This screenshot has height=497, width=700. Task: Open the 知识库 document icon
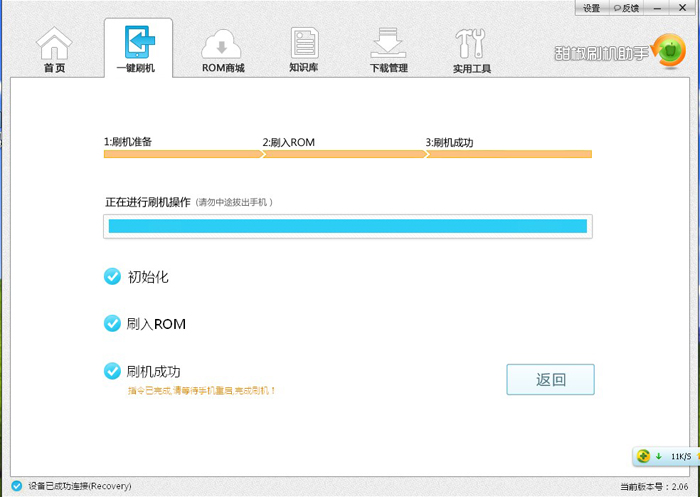click(x=304, y=43)
